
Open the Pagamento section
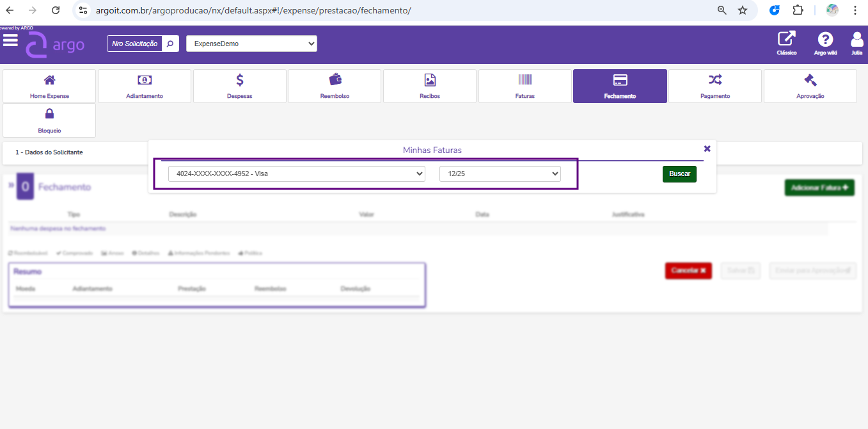click(714, 86)
